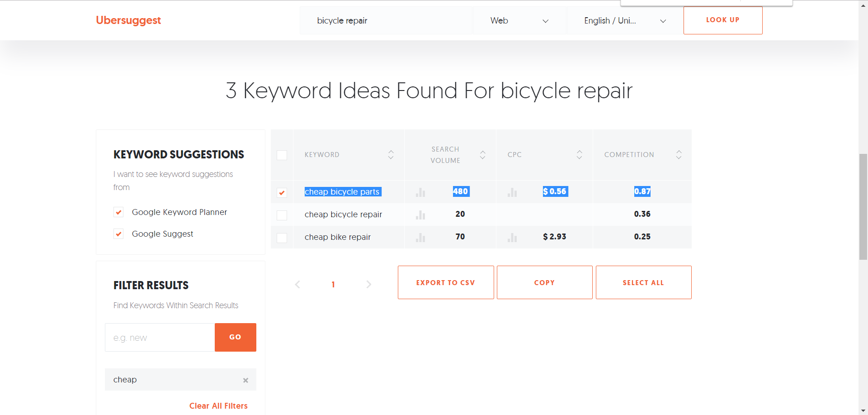The width and height of the screenshot is (868, 415).
Task: Go to next results page arrow
Action: [x=368, y=284]
